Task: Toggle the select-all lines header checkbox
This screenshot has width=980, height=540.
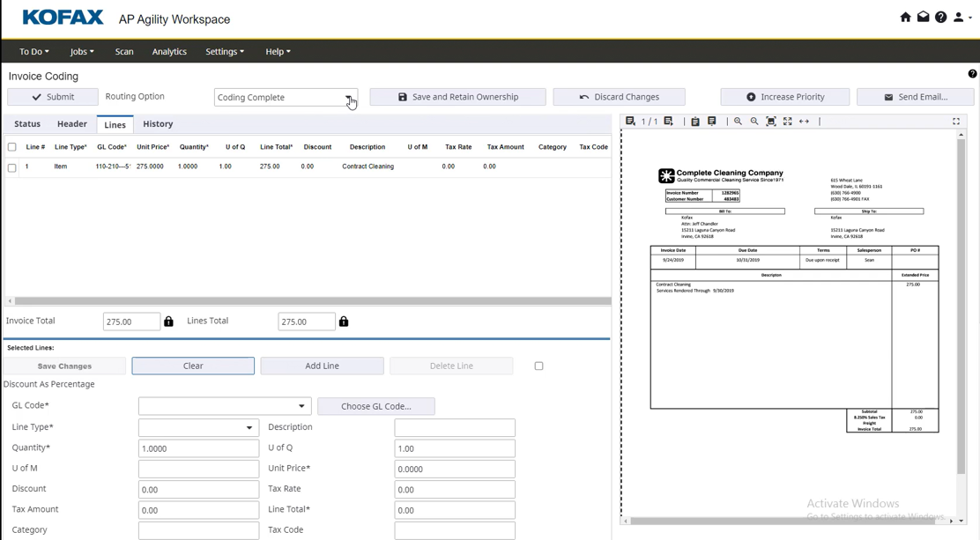Action: coord(12,147)
